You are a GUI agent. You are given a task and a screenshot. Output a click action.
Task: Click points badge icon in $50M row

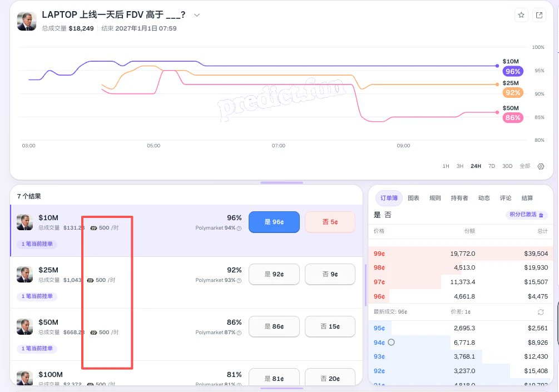(x=93, y=333)
